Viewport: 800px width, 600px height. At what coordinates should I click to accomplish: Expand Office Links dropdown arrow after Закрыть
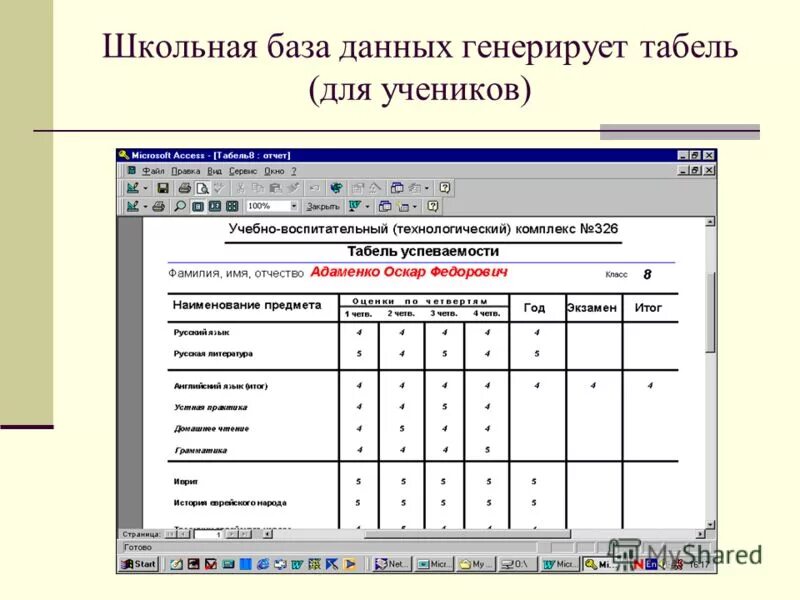pyautogui.click(x=367, y=206)
